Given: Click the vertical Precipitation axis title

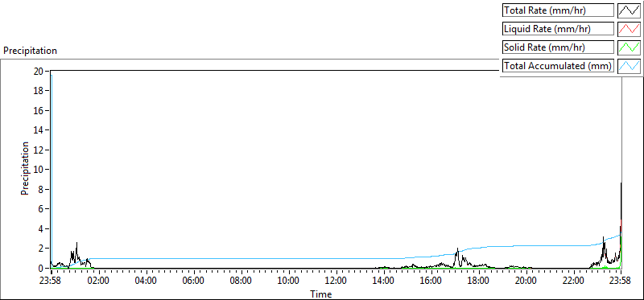Looking at the screenshot, I should pos(25,168).
